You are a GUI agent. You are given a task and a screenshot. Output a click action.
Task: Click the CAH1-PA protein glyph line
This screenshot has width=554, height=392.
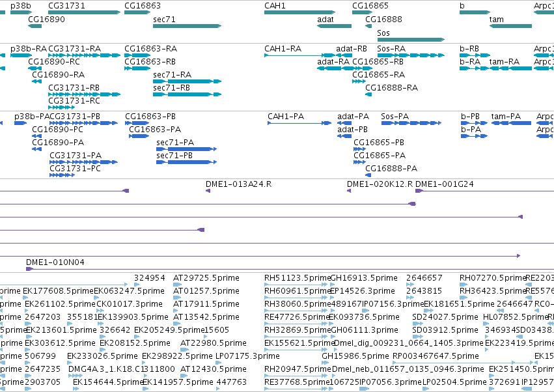coord(299,123)
